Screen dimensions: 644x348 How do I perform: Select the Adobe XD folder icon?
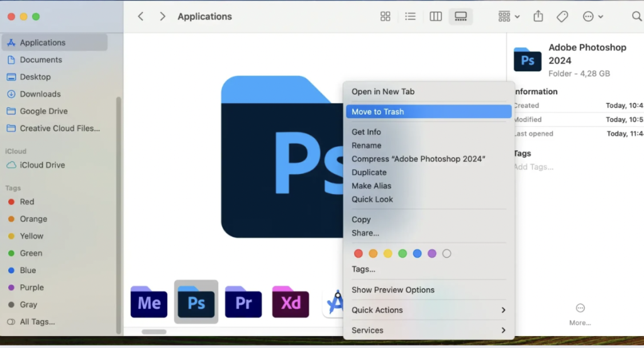click(291, 303)
